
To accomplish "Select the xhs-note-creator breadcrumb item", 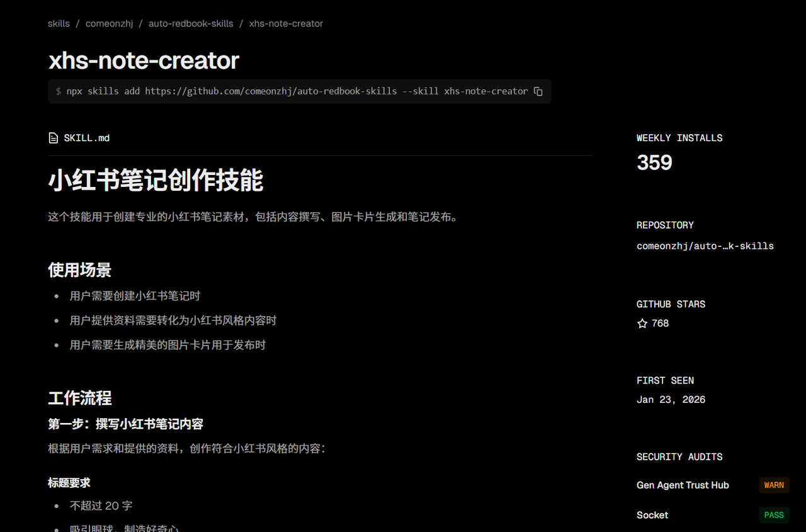I will (286, 23).
